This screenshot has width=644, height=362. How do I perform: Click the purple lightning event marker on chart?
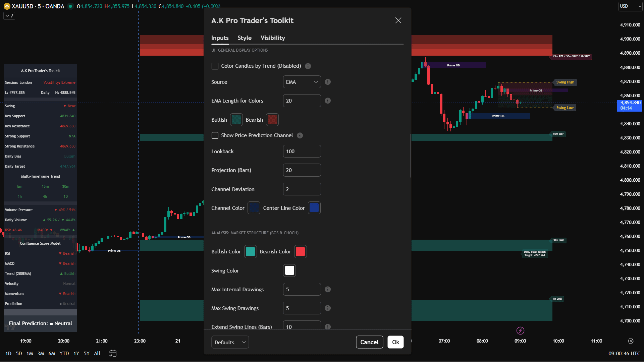tap(520, 331)
